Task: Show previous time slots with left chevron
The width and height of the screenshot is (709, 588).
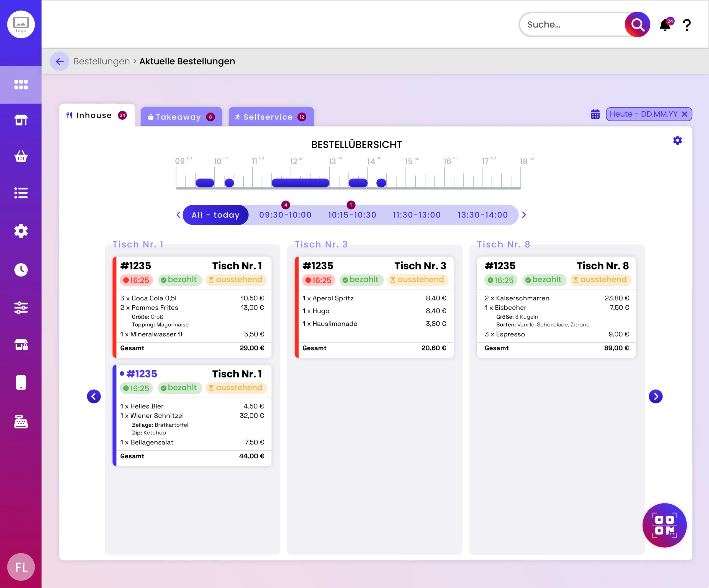Action: (x=179, y=215)
